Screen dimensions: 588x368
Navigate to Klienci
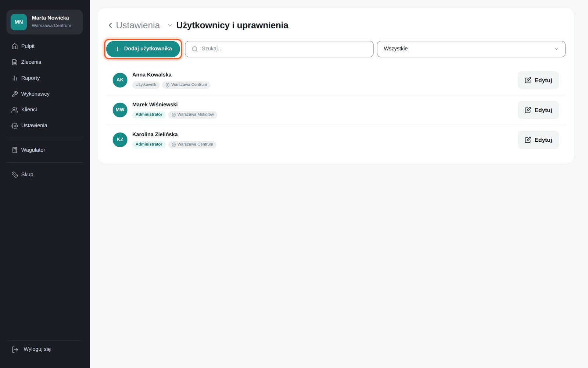pos(44,110)
